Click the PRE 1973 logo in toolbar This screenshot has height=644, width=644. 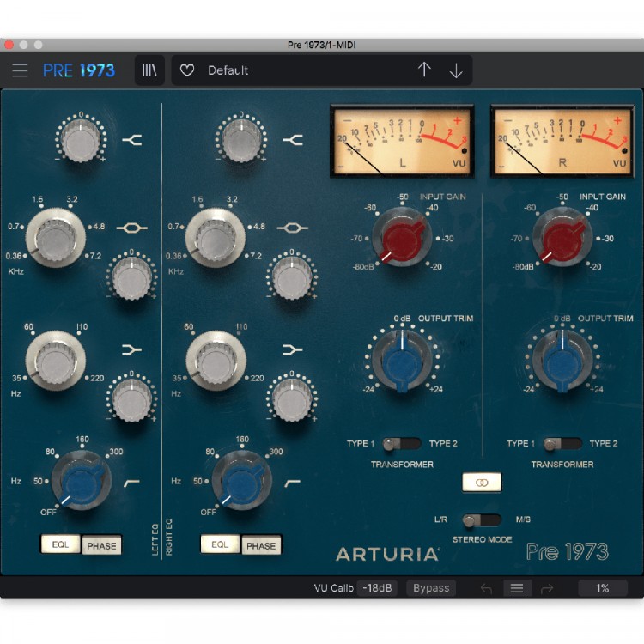click(79, 70)
